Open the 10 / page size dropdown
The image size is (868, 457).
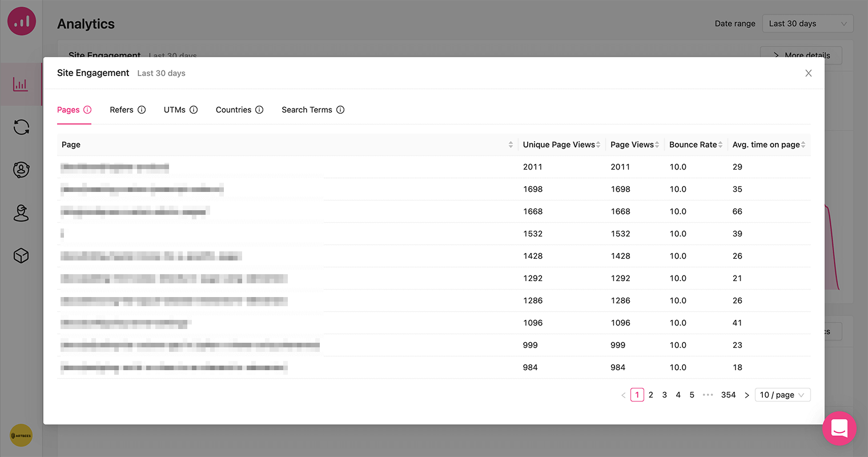pos(782,395)
